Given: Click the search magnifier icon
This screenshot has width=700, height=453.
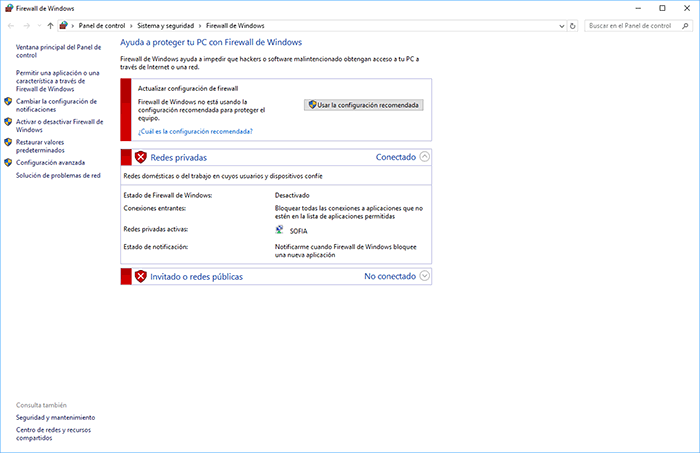Looking at the screenshot, I should click(x=685, y=26).
